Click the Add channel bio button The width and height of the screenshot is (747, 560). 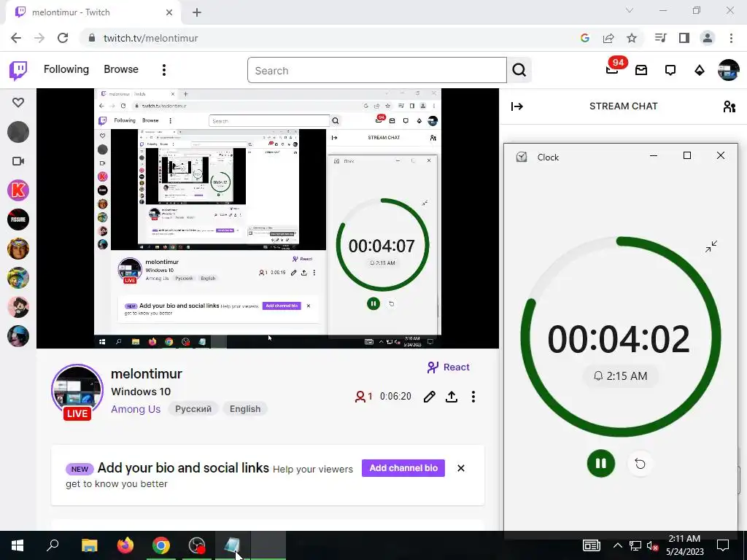pos(403,468)
